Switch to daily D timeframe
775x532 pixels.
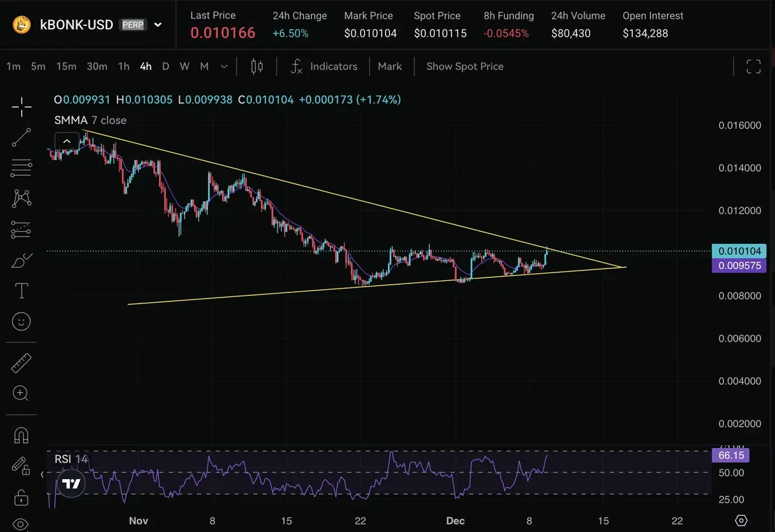tap(165, 66)
